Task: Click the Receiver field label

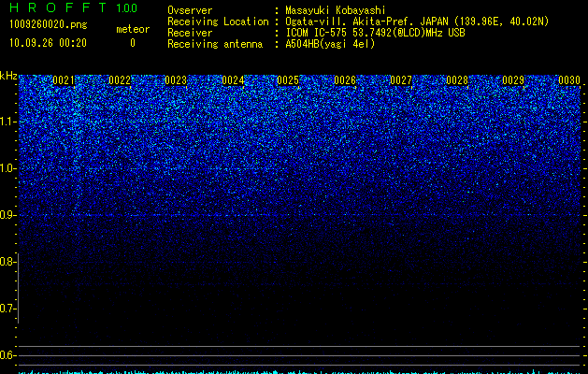Action: pyautogui.click(x=190, y=33)
